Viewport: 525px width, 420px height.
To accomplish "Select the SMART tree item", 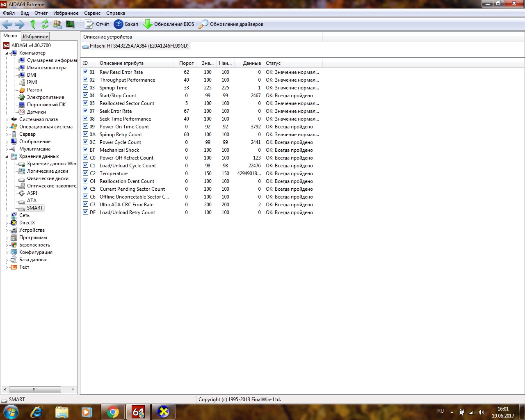I will click(x=31, y=208).
